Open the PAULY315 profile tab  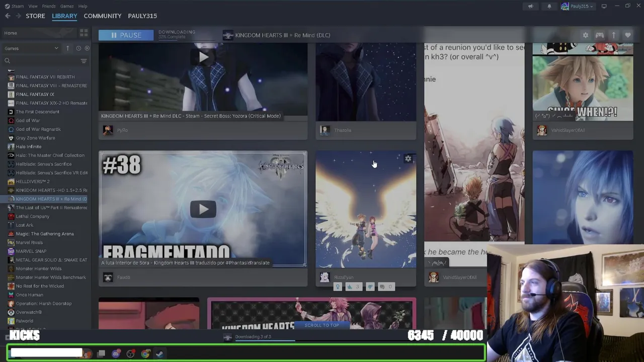point(142,16)
